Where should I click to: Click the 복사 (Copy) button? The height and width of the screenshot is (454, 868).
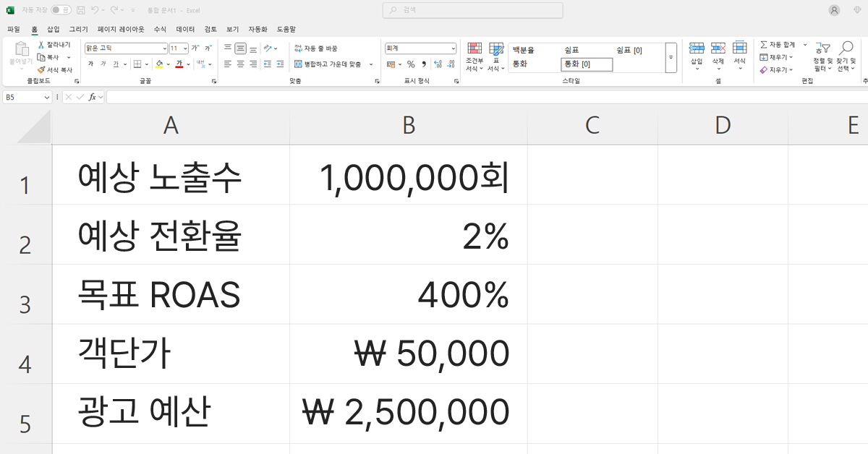click(49, 57)
